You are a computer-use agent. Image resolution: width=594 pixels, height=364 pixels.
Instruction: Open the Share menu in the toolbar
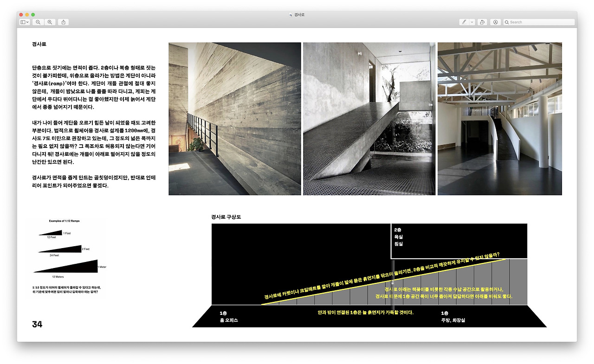[x=64, y=22]
